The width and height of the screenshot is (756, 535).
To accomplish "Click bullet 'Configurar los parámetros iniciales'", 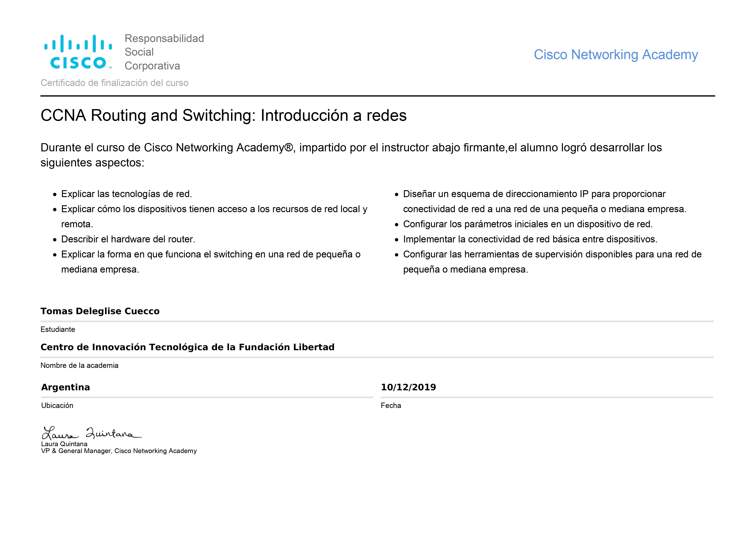I will coord(528,224).
